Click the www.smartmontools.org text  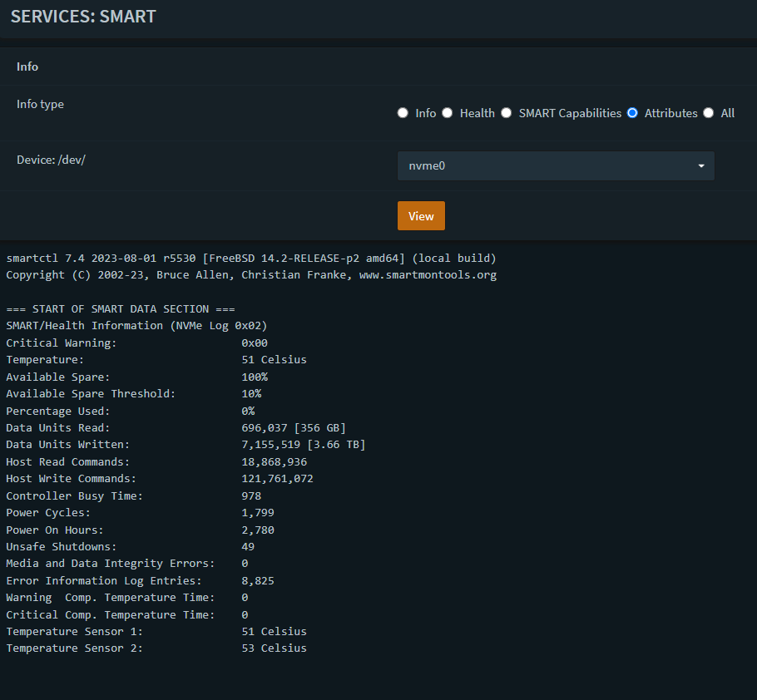point(428,275)
